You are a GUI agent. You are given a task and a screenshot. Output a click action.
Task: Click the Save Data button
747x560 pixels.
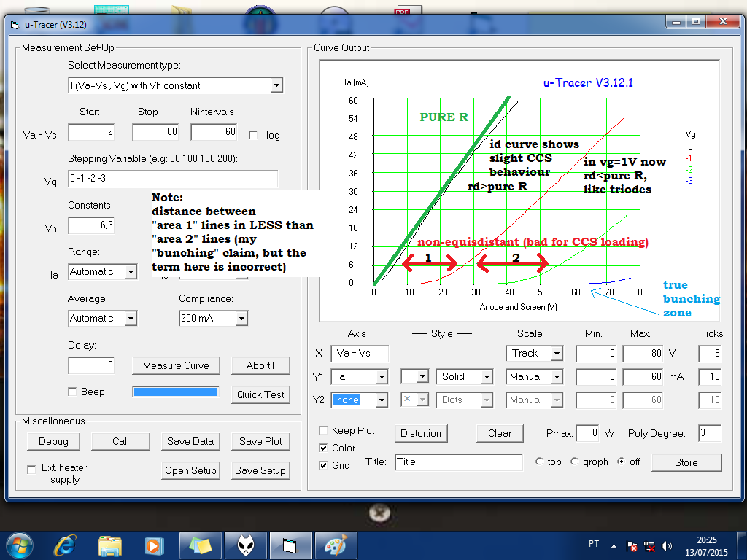click(x=190, y=441)
